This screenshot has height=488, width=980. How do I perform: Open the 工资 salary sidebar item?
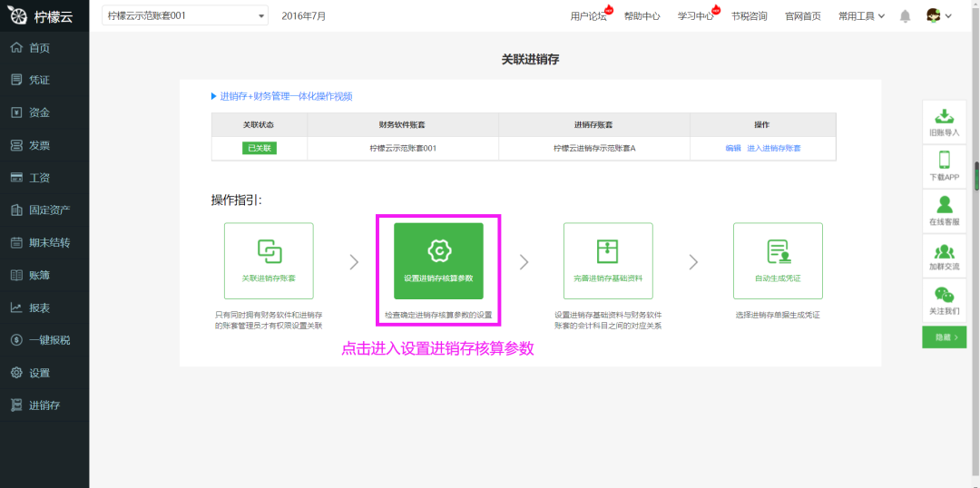(44, 178)
